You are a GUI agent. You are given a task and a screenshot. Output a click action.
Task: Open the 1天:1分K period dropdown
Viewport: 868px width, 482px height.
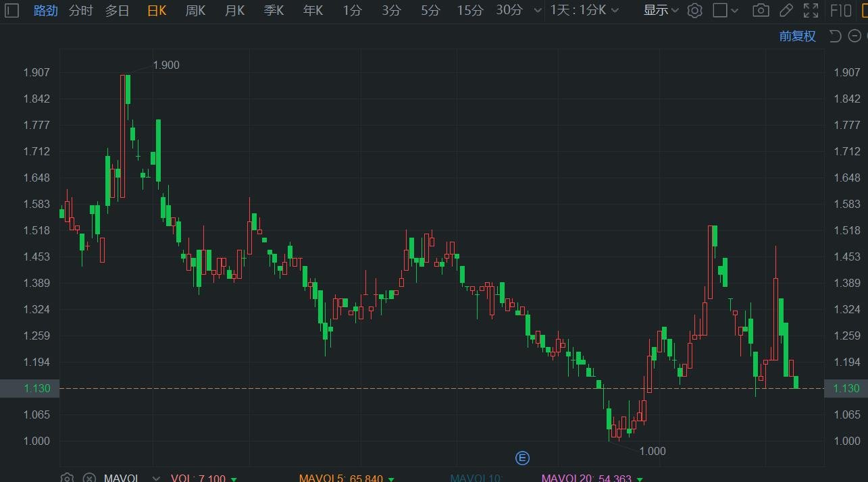[x=586, y=10]
